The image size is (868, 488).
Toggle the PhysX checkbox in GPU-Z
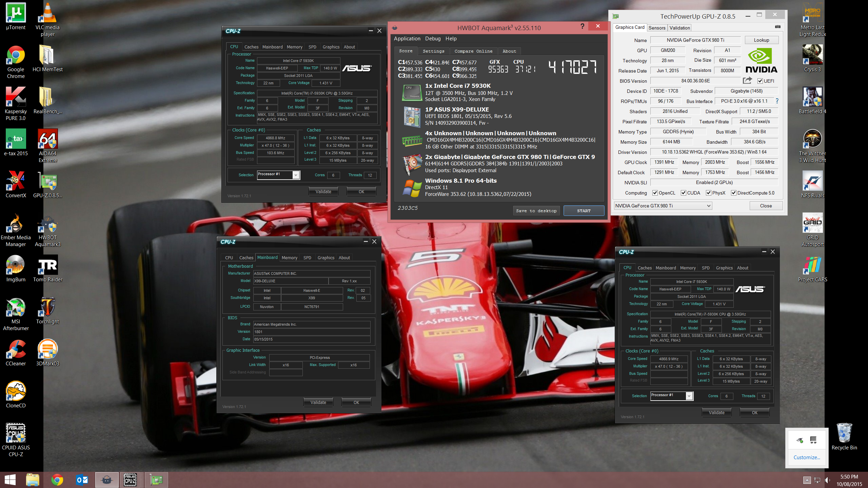point(709,193)
